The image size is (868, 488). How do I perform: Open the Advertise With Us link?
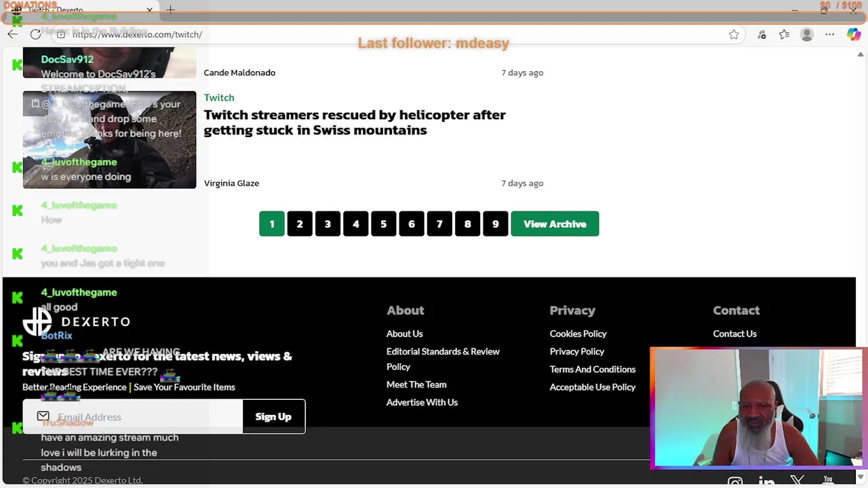coord(422,403)
